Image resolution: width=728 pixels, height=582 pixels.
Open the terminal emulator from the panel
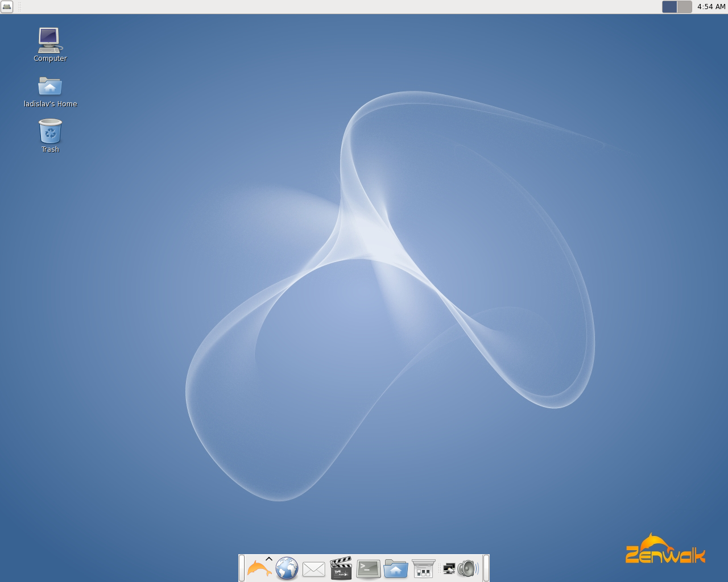pyautogui.click(x=369, y=569)
